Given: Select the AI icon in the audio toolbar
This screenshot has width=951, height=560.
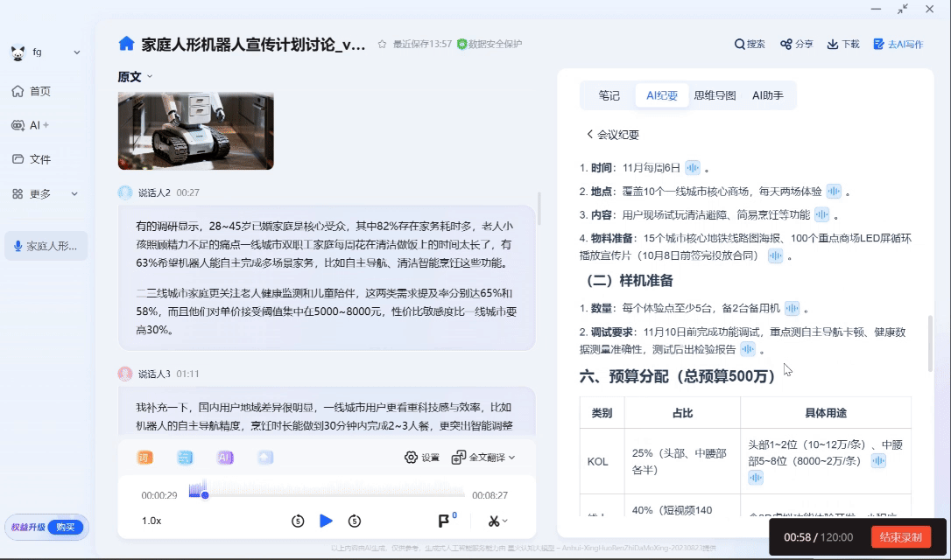Looking at the screenshot, I should [224, 457].
